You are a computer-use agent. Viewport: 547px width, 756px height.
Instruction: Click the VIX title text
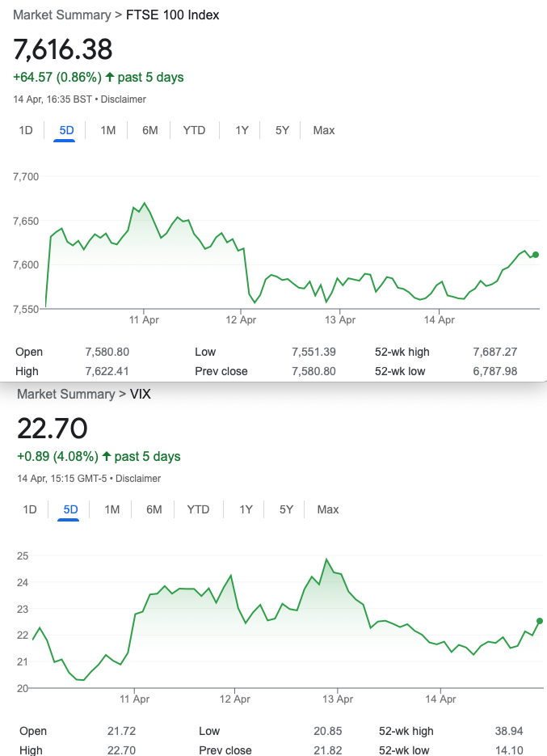coord(141,394)
